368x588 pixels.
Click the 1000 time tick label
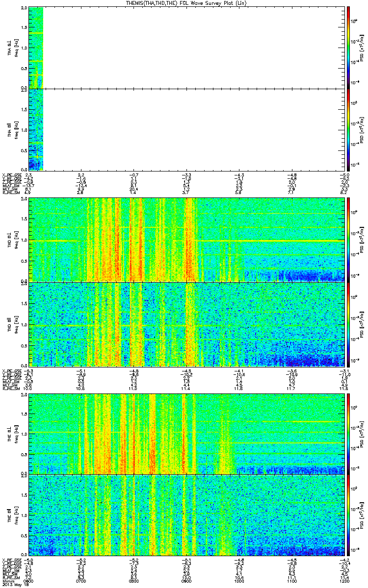click(x=238, y=581)
